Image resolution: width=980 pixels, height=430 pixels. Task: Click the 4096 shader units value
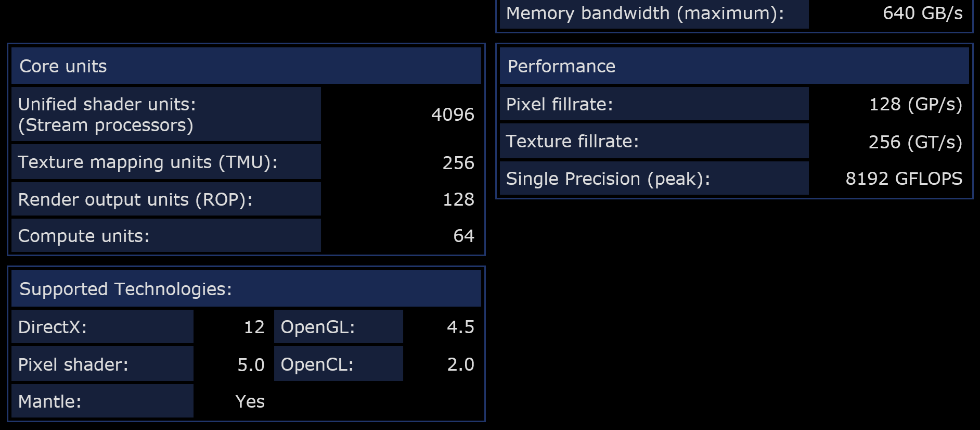[x=453, y=115]
